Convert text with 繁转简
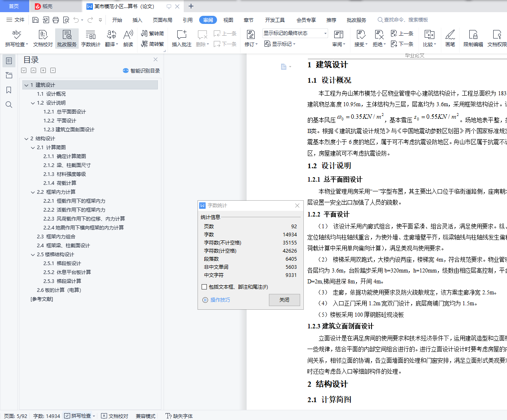The image size is (507, 420). tap(153, 34)
